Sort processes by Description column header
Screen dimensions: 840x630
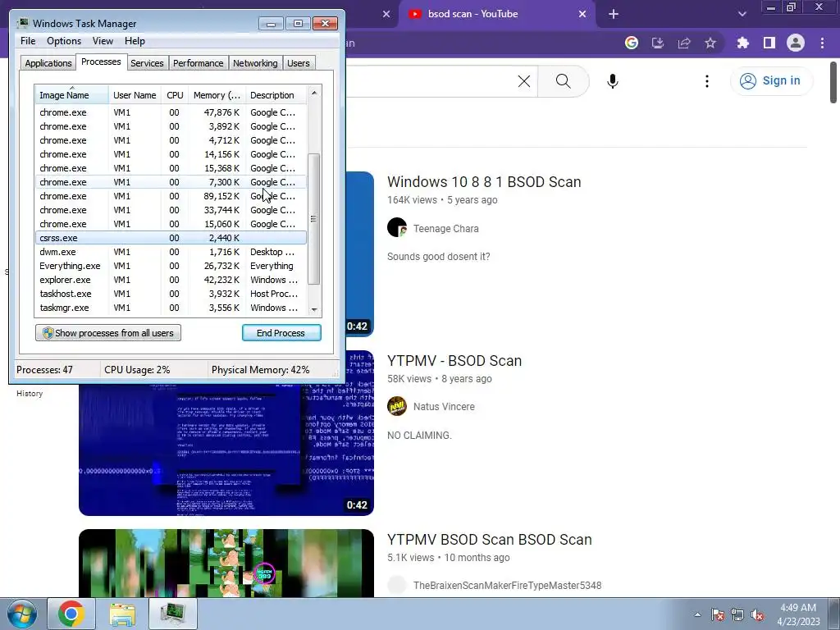(x=276, y=95)
